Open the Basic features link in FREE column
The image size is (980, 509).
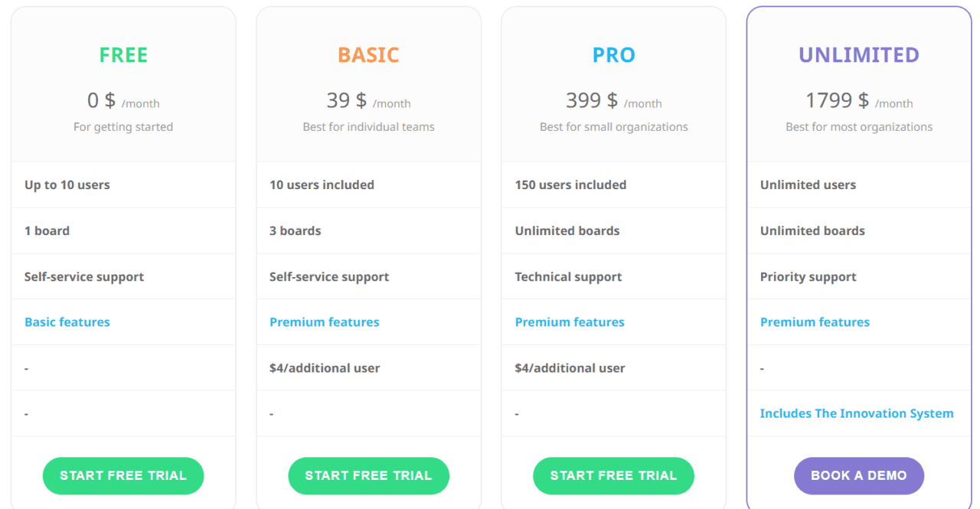[67, 321]
